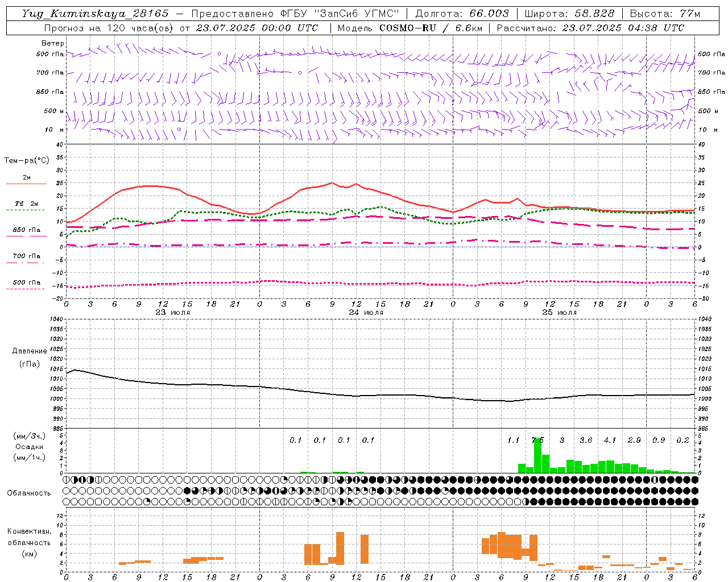Click the precipitation value "0.9"
The height and width of the screenshot is (582, 728).
pos(659,440)
